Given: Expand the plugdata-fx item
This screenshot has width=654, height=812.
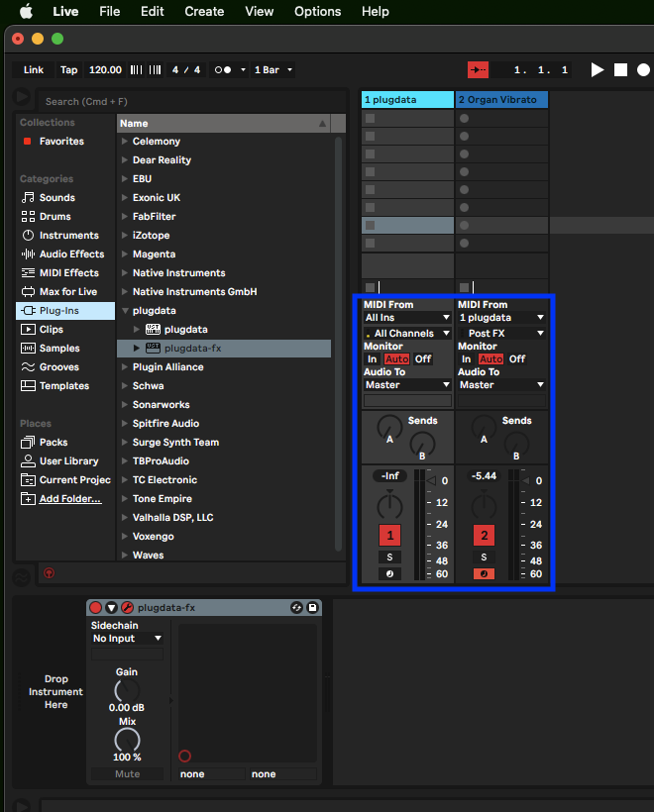Looking at the screenshot, I should [x=137, y=349].
